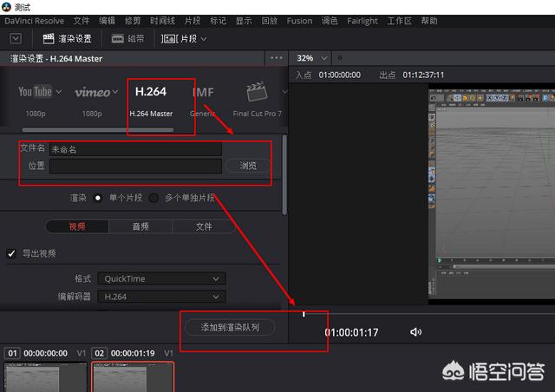Viewport: 555px width, 392px height.
Task: Open render settings three-dot options menu
Action: (277, 58)
